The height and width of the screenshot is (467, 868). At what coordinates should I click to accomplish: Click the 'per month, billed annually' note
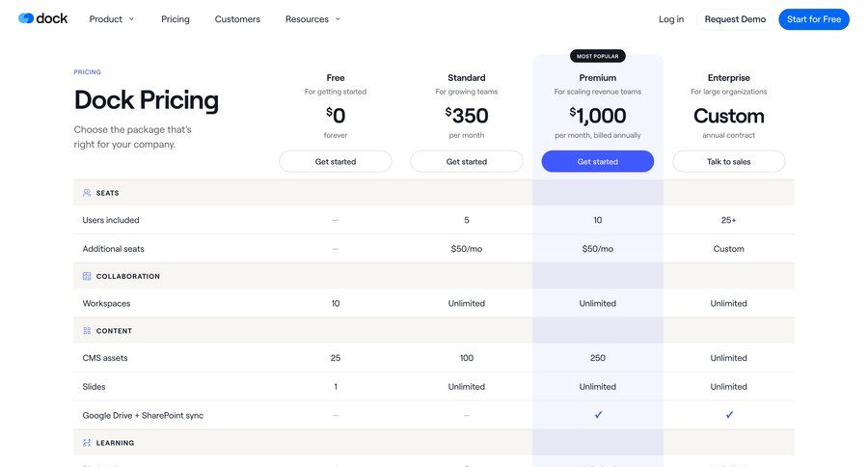tap(598, 135)
